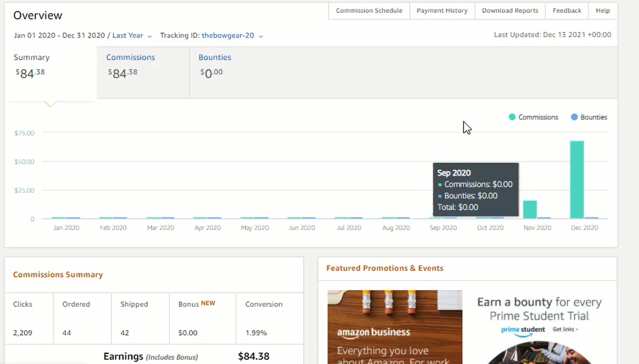This screenshot has height=364, width=639.
Task: Click the Bonus value $0.00
Action: pos(188,333)
